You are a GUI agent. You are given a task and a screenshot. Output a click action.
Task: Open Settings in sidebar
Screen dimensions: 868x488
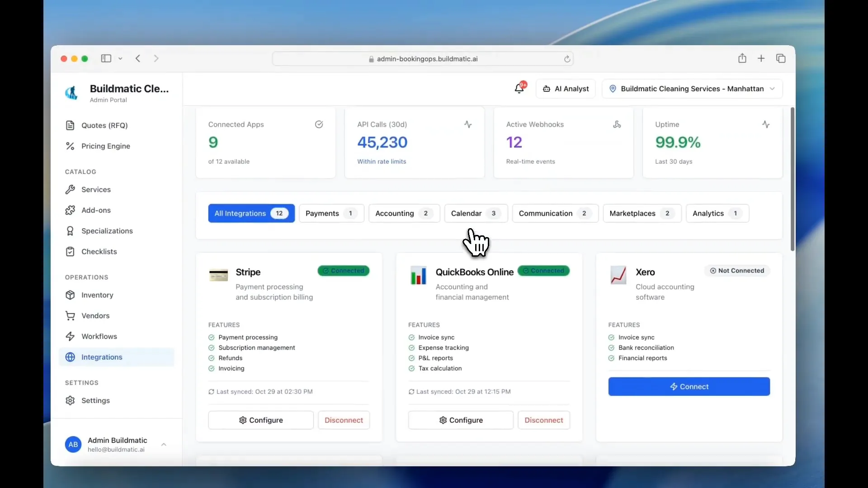pos(116,400)
